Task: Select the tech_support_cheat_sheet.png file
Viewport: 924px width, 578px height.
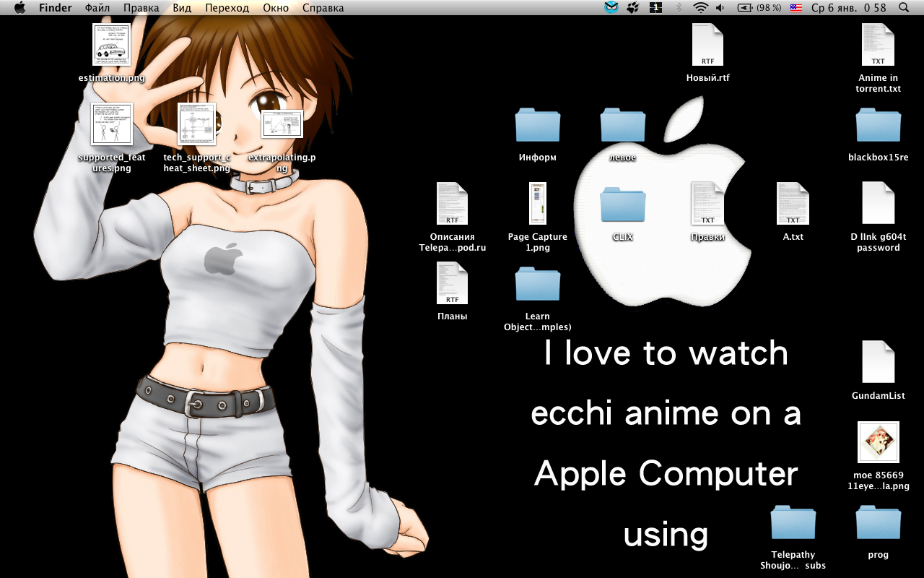Action: click(x=197, y=124)
